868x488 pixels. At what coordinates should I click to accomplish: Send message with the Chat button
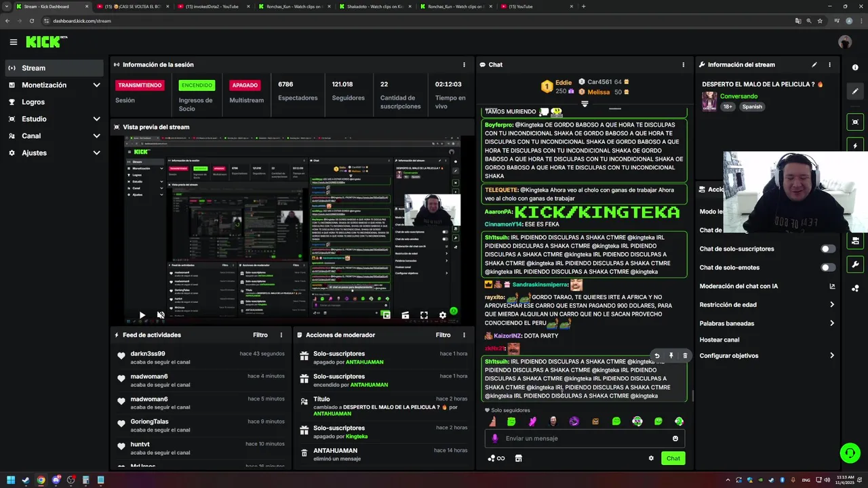673,458
